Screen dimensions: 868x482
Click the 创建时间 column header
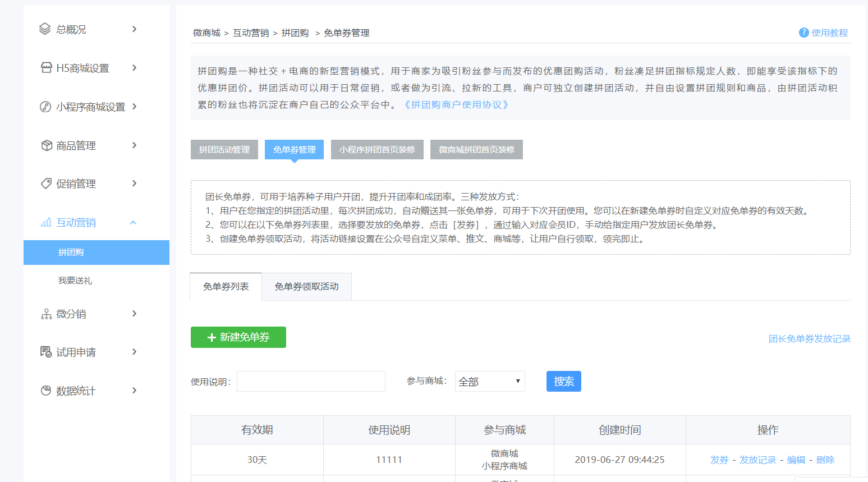click(620, 430)
